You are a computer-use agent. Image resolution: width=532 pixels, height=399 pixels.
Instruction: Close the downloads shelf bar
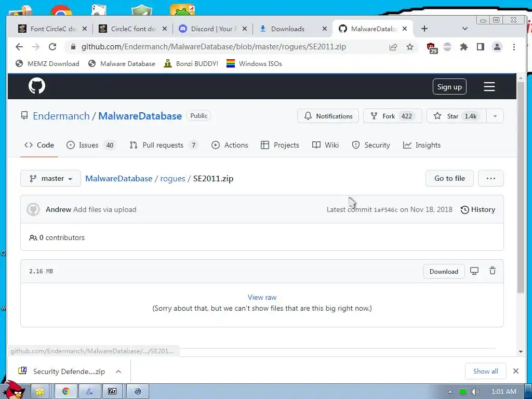pyautogui.click(x=516, y=371)
